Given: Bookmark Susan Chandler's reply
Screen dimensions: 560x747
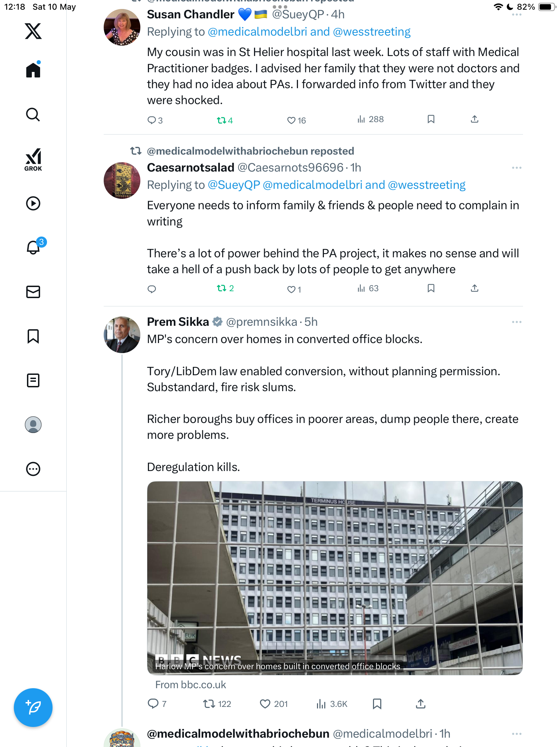Looking at the screenshot, I should [431, 119].
